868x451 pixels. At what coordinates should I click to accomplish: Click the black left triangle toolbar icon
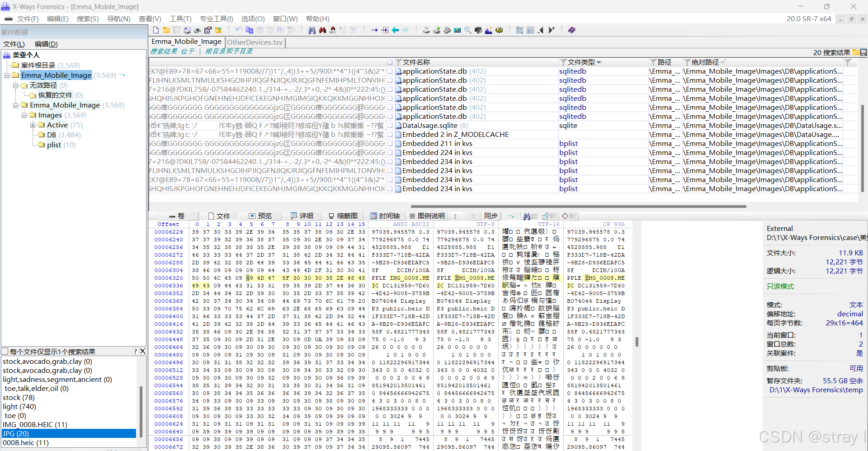[x=541, y=30]
